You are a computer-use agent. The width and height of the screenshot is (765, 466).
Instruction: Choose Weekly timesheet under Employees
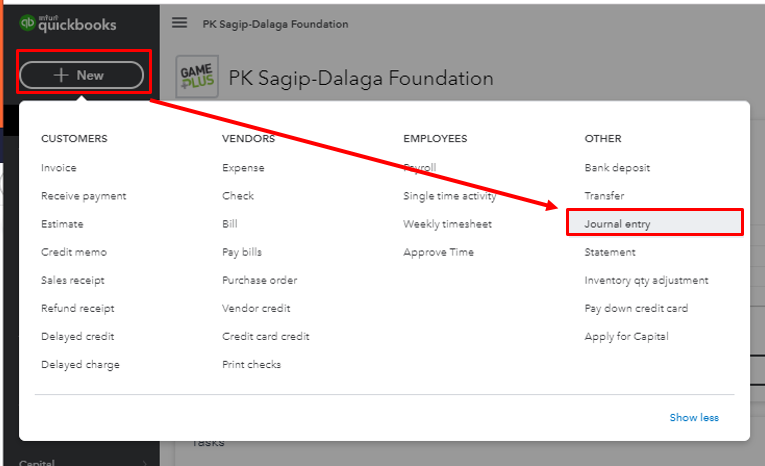point(447,224)
